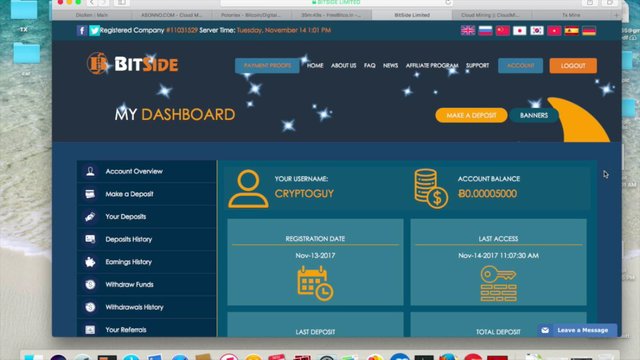
Task: Click the Your Referrals sidebar icon
Action: [x=90, y=330]
